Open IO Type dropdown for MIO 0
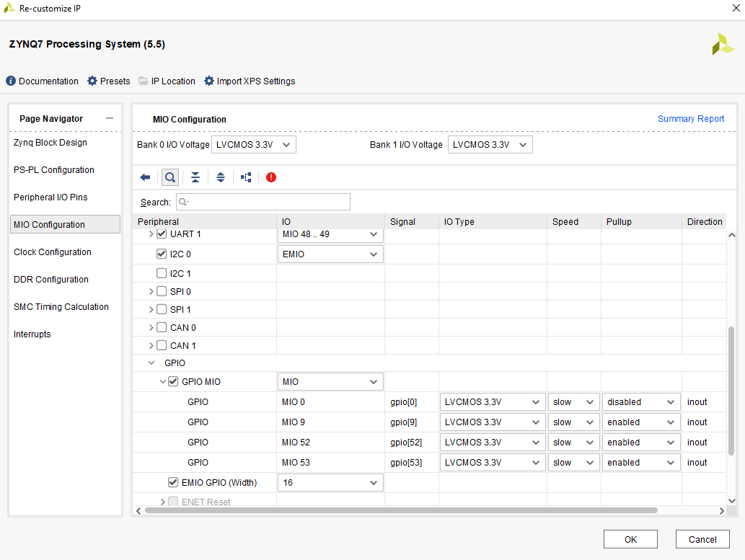745x560 pixels. pos(493,402)
